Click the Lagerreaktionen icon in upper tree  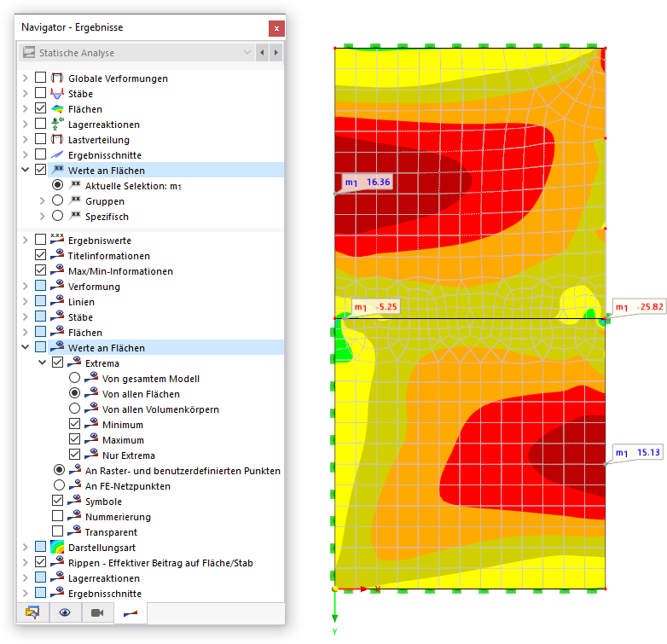[57, 125]
